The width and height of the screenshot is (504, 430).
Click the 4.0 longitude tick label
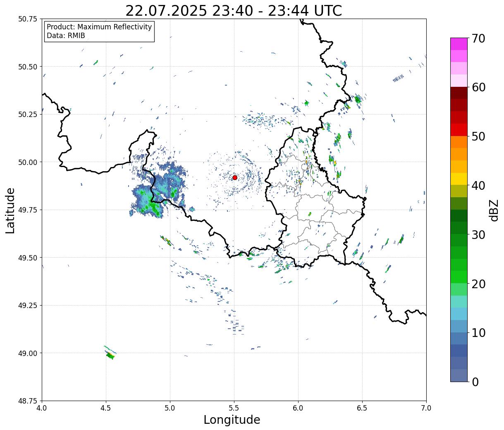(x=42, y=408)
